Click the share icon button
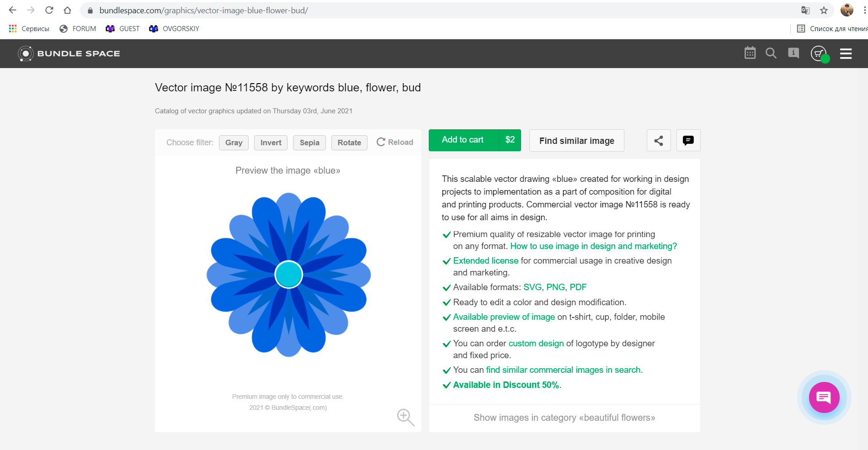 [659, 140]
